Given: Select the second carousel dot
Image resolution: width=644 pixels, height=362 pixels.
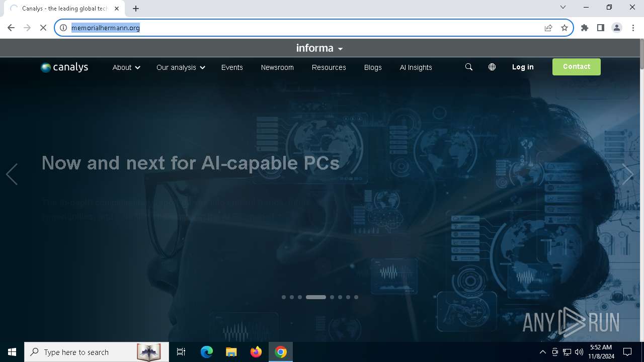Looking at the screenshot, I should click(x=292, y=297).
